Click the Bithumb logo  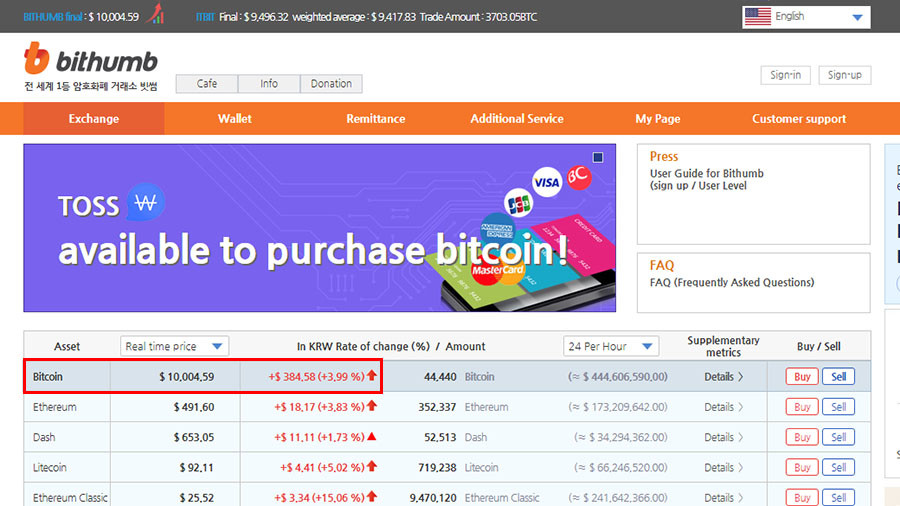[x=91, y=59]
